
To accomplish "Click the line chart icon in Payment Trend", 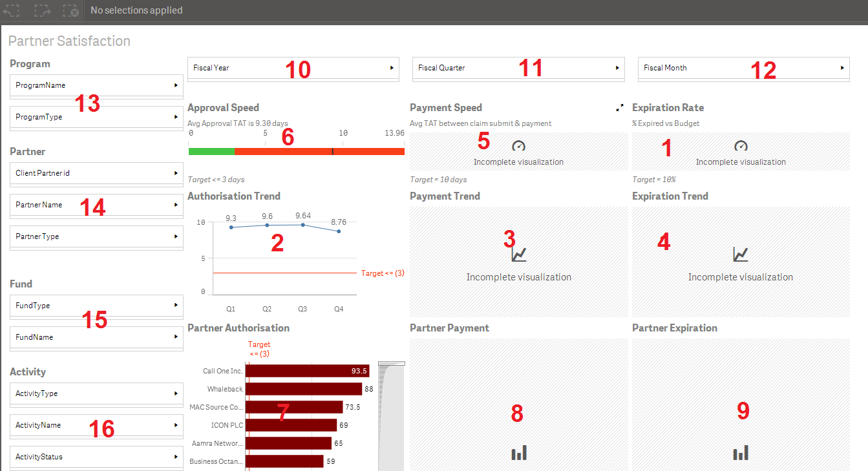I will click(518, 254).
